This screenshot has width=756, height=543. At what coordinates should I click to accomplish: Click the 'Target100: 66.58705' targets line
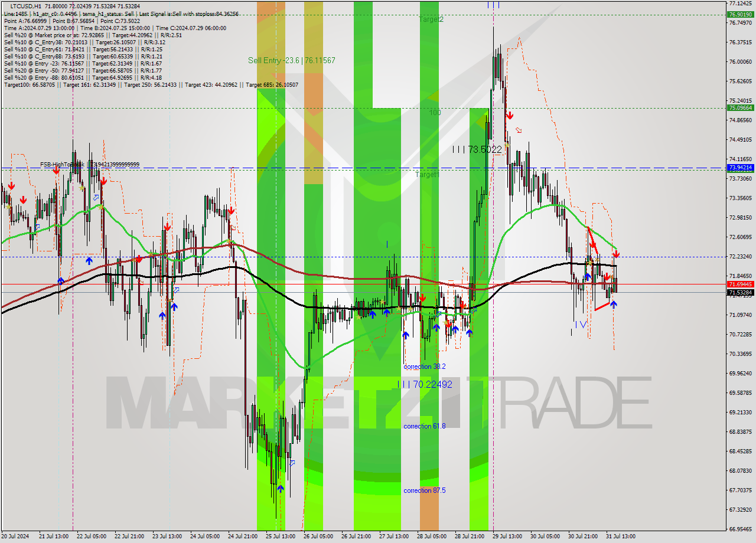[x=151, y=84]
